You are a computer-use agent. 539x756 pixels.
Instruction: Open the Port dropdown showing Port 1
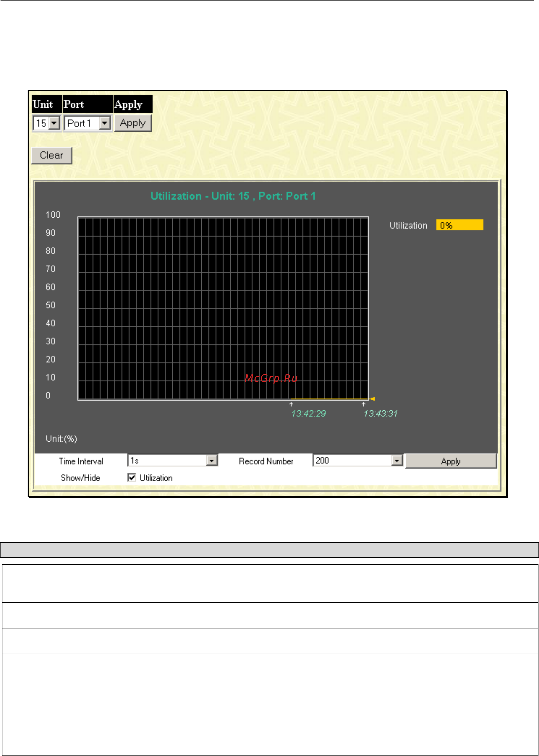pyautogui.click(x=88, y=123)
